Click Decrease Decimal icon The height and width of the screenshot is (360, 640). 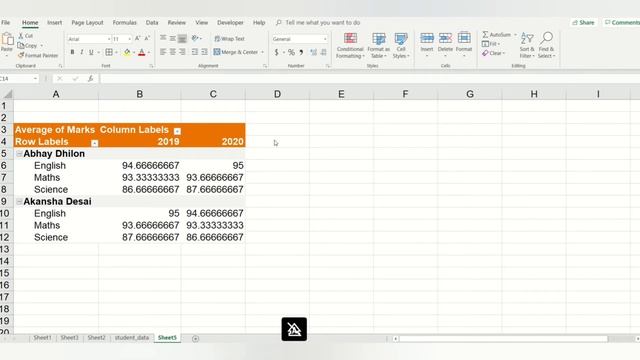coord(324,52)
